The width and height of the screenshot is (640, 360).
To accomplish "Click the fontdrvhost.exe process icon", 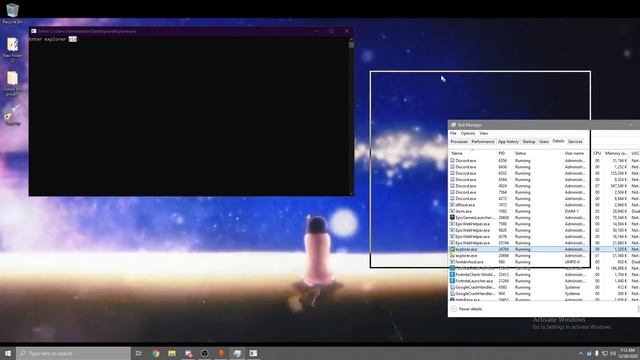I will [452, 262].
